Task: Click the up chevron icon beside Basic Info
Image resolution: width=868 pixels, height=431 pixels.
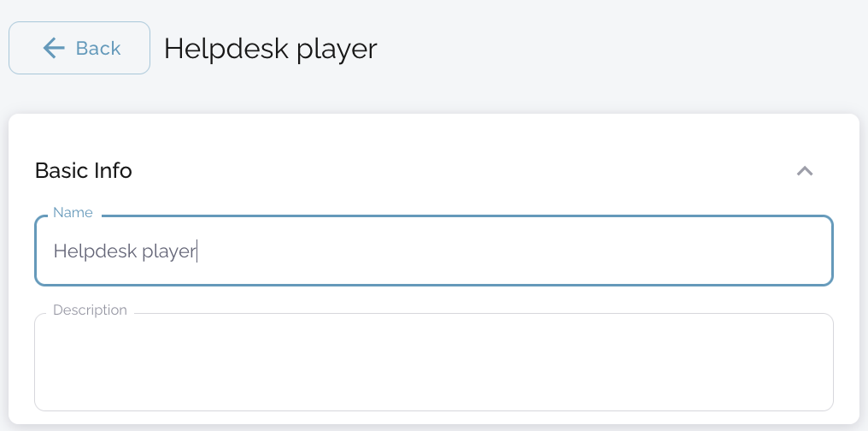Action: pos(804,171)
